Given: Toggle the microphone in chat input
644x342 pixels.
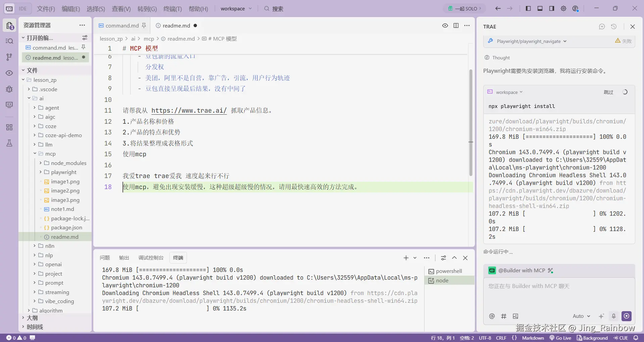Looking at the screenshot, I should tap(613, 316).
